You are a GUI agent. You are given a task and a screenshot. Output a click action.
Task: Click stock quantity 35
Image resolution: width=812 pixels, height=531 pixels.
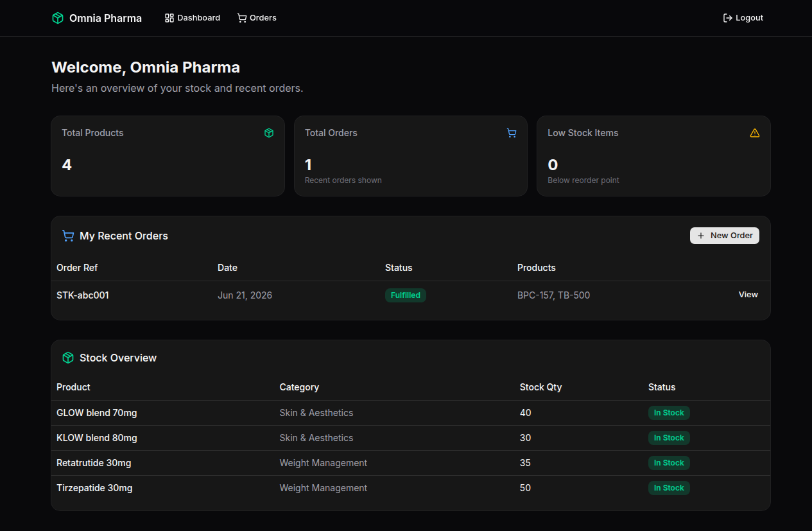[x=526, y=463]
